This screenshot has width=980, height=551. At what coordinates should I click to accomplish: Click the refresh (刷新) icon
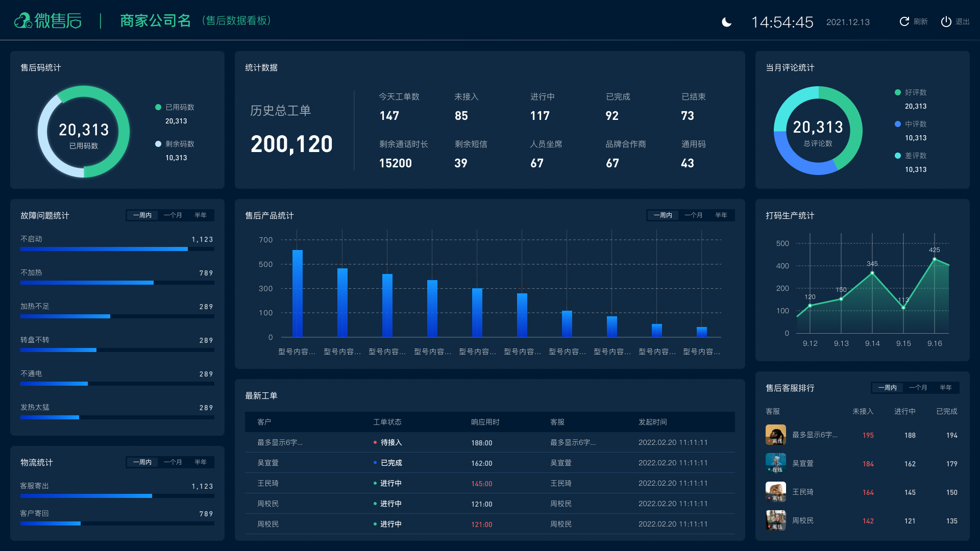(904, 21)
